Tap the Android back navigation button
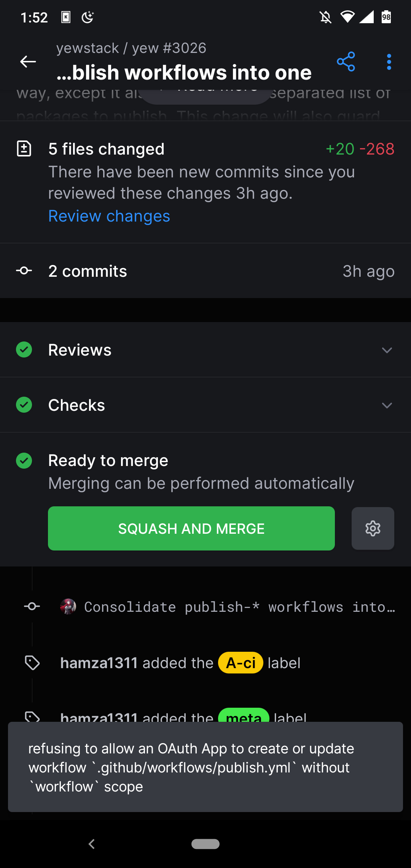This screenshot has height=868, width=411. [91, 844]
